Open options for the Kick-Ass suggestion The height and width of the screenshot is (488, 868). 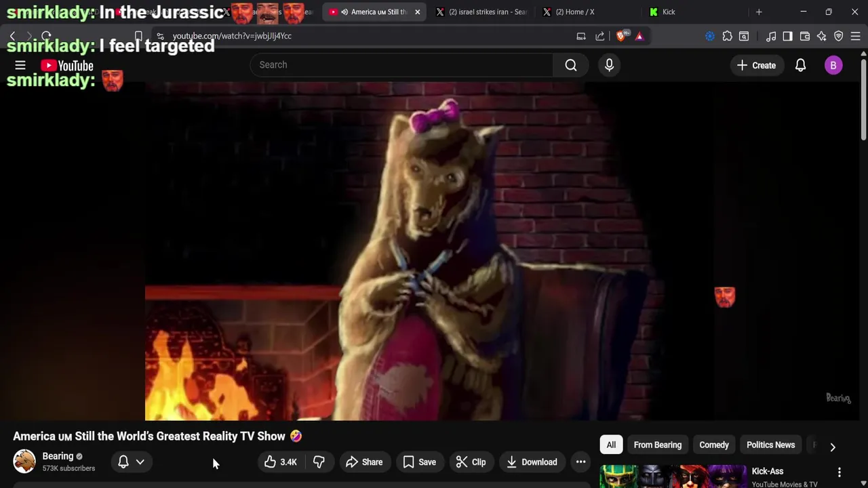[840, 472]
